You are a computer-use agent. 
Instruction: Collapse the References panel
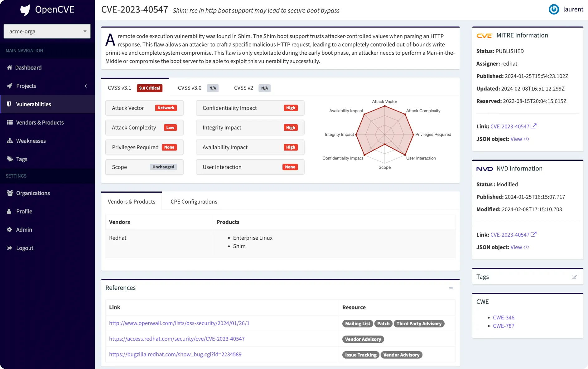click(x=451, y=288)
